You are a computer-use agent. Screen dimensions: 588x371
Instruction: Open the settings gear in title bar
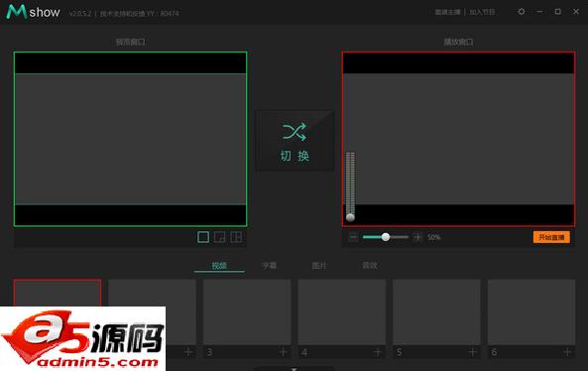tap(522, 12)
